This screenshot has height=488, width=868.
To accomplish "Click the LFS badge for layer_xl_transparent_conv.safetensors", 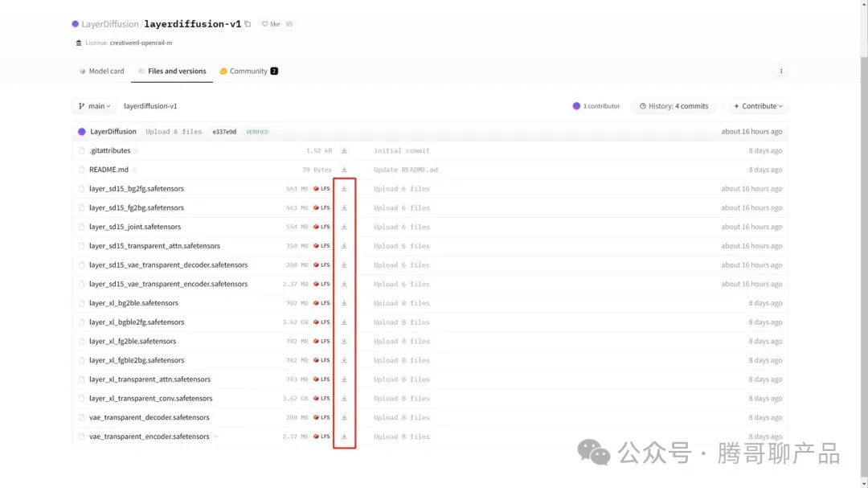I will click(321, 398).
